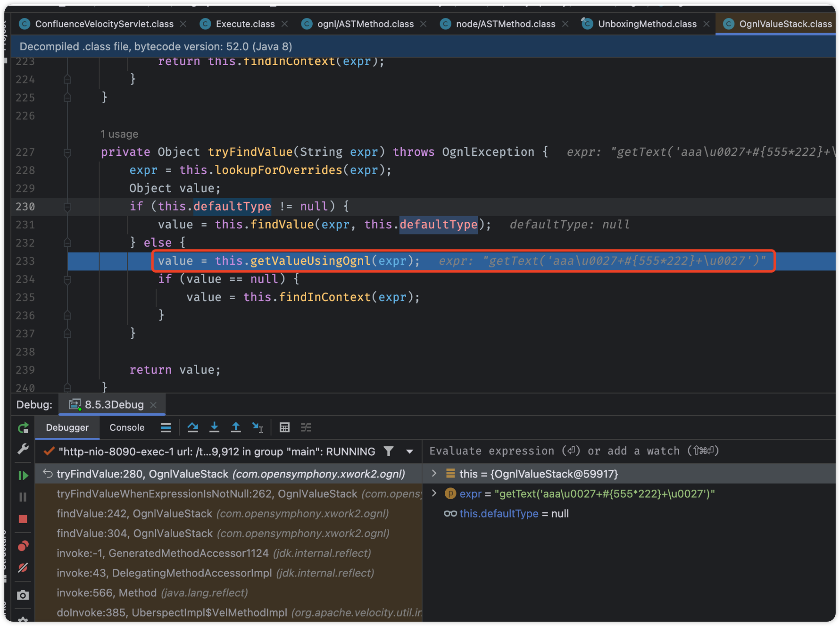This screenshot has height=626, width=840.
Task: View breakpoints with the red dots icon
Action: (23, 546)
